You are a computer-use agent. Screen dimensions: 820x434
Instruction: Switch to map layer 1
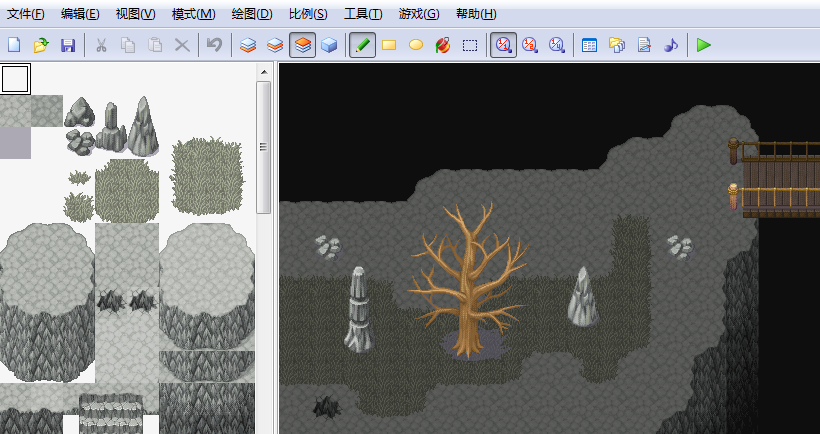click(248, 45)
